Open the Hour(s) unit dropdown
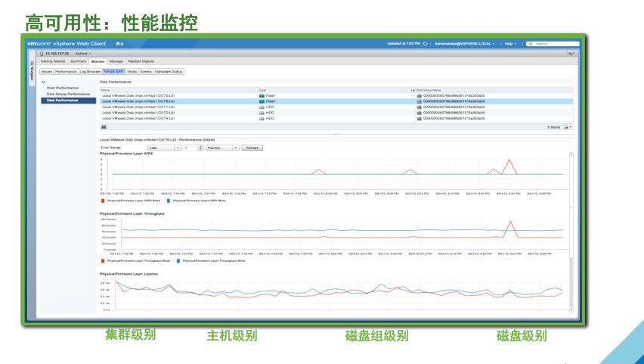644x364 pixels. click(222, 148)
